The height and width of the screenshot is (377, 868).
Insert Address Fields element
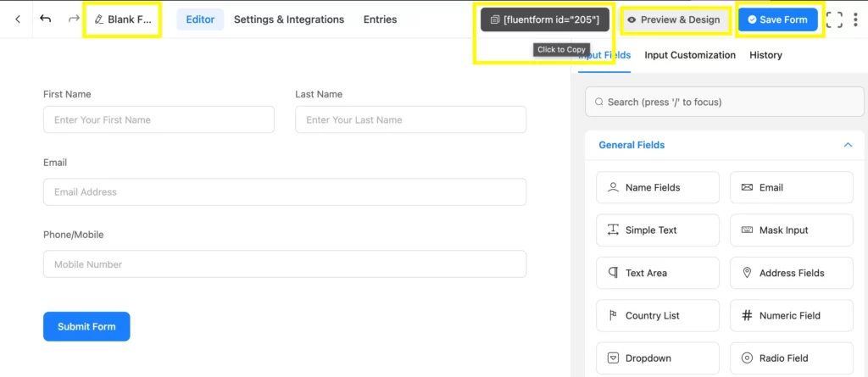791,273
